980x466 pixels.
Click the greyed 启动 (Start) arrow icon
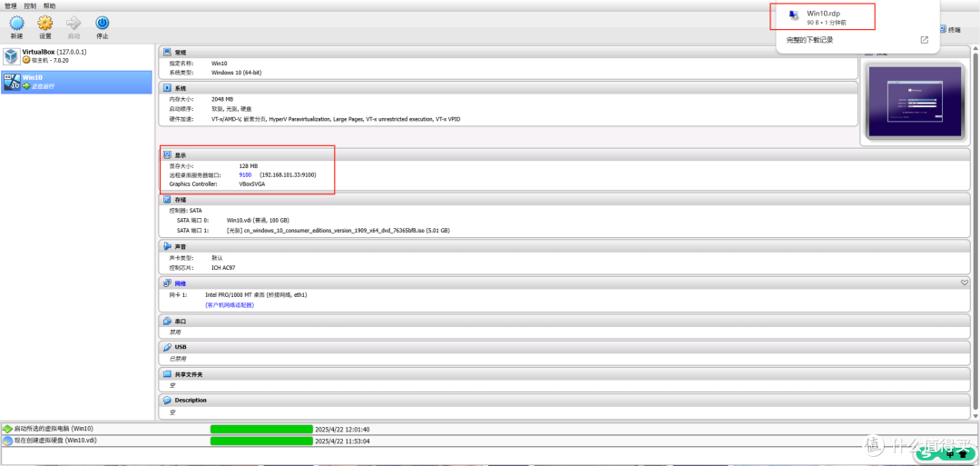click(73, 23)
